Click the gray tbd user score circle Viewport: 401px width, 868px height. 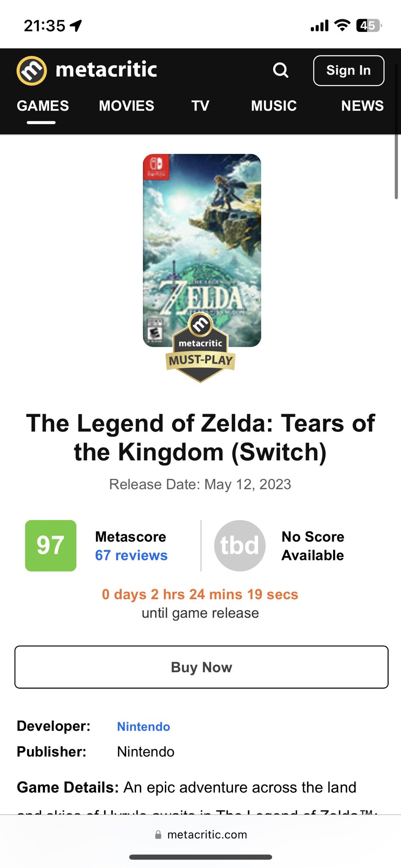pos(240,545)
